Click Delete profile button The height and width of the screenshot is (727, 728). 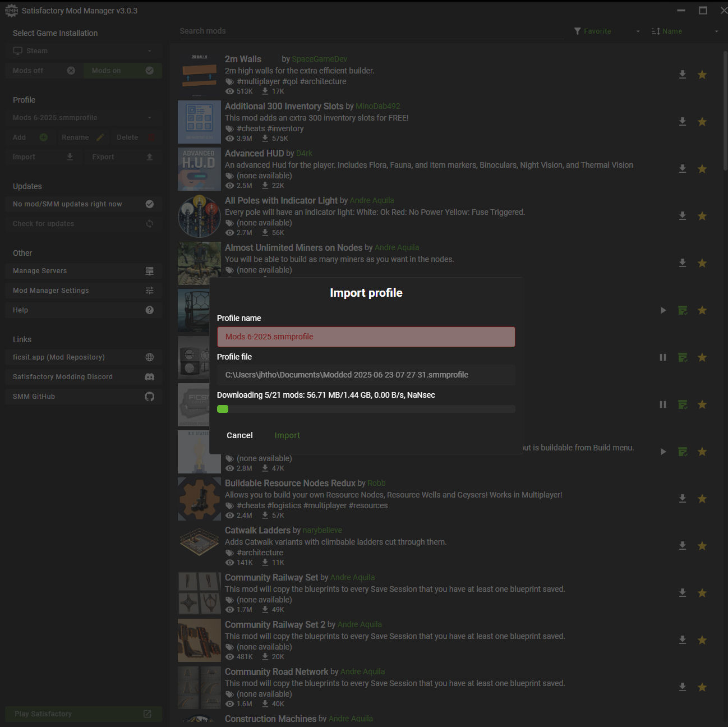[136, 137]
